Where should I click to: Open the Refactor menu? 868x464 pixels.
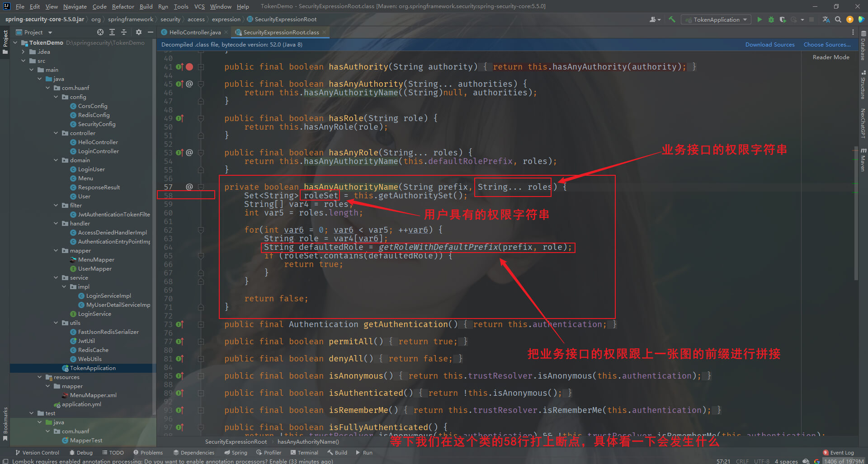[123, 6]
